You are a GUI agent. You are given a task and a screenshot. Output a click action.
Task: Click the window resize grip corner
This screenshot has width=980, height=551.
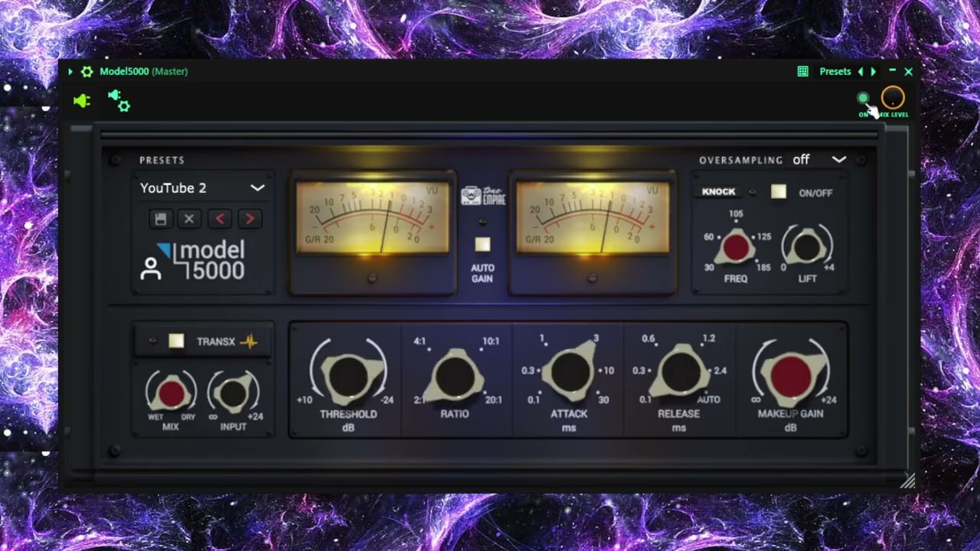pyautogui.click(x=908, y=481)
